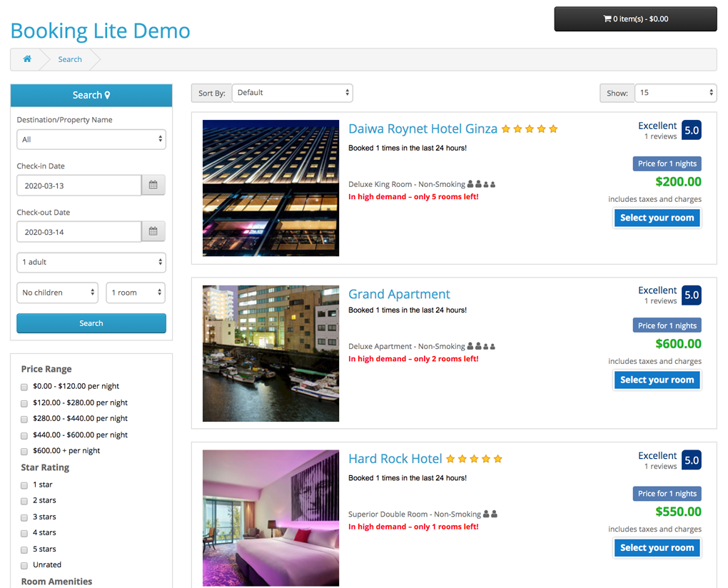Image resolution: width=728 pixels, height=588 pixels.
Task: Click the 5.0 score badge for Hard Rock Hotel
Action: [692, 460]
